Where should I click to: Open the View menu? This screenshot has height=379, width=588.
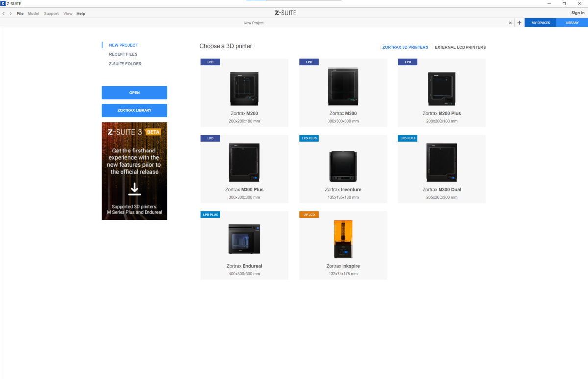click(68, 13)
